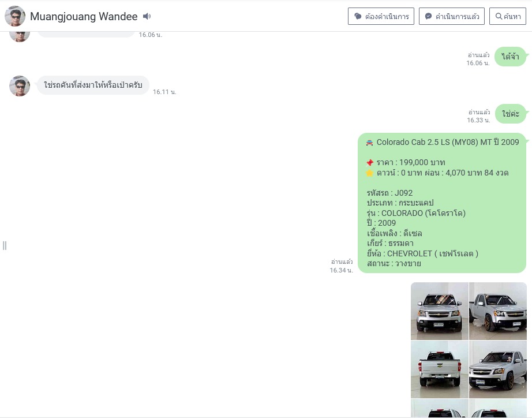Open front-view silver truck photo thumbnail
Screen dimensions: 532x418
tap(439, 311)
